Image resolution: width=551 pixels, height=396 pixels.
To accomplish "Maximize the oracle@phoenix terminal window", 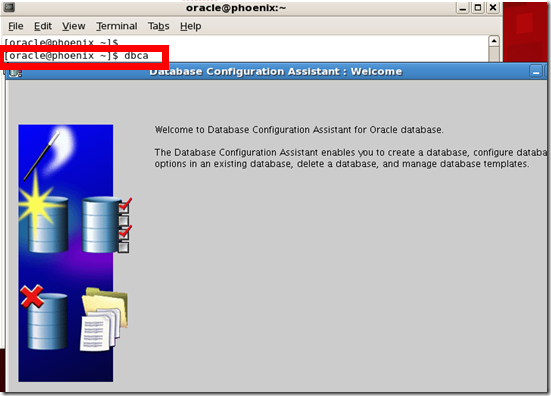I will click(x=478, y=7).
